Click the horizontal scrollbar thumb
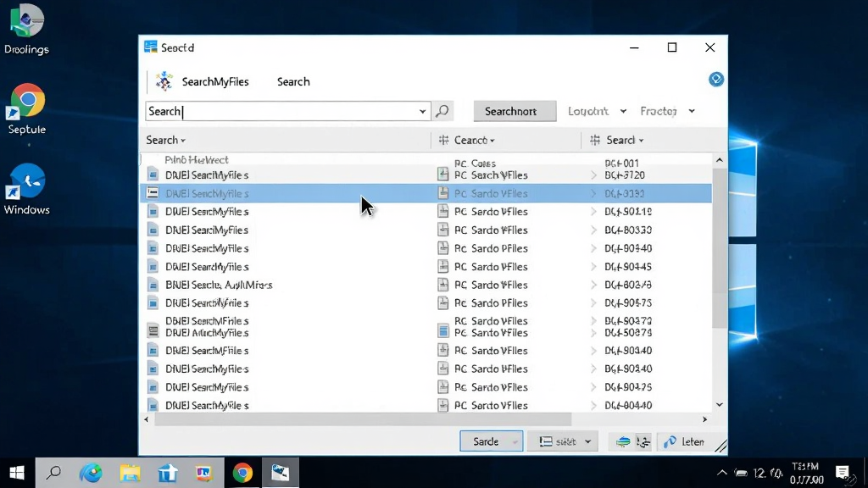 pos(363,419)
